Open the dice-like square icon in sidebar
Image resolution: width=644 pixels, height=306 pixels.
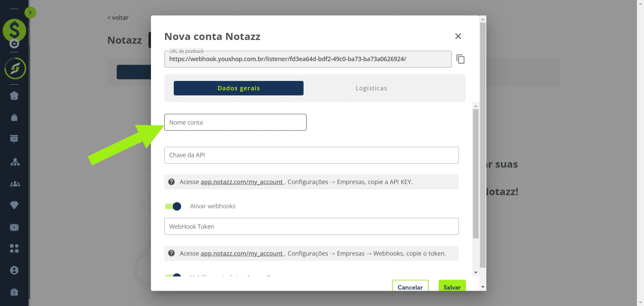[14, 227]
